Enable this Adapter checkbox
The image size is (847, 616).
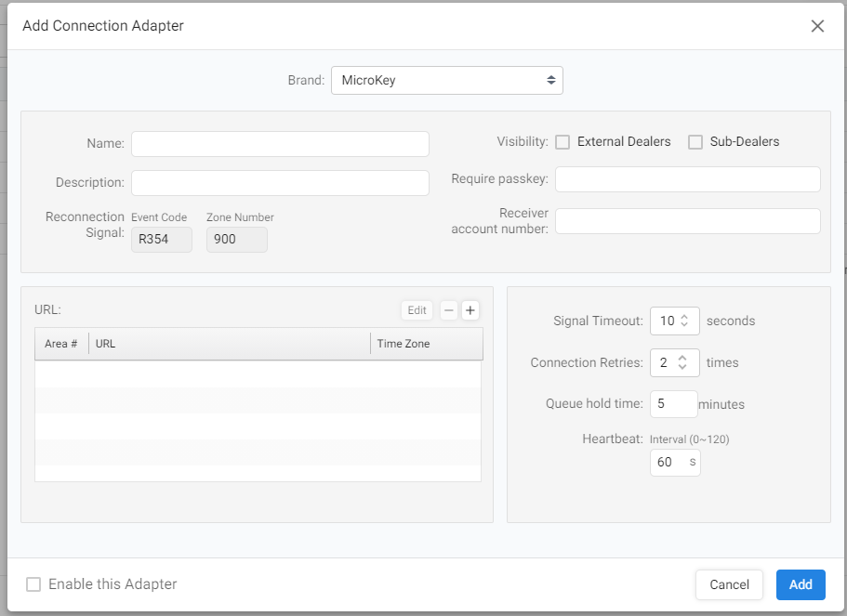click(33, 584)
